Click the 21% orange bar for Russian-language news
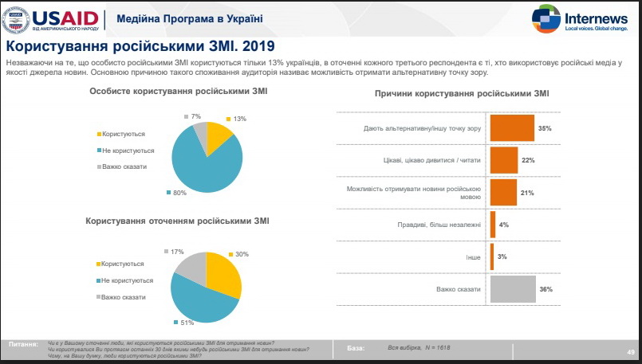This screenshot has height=364, width=642. pyautogui.click(x=502, y=192)
